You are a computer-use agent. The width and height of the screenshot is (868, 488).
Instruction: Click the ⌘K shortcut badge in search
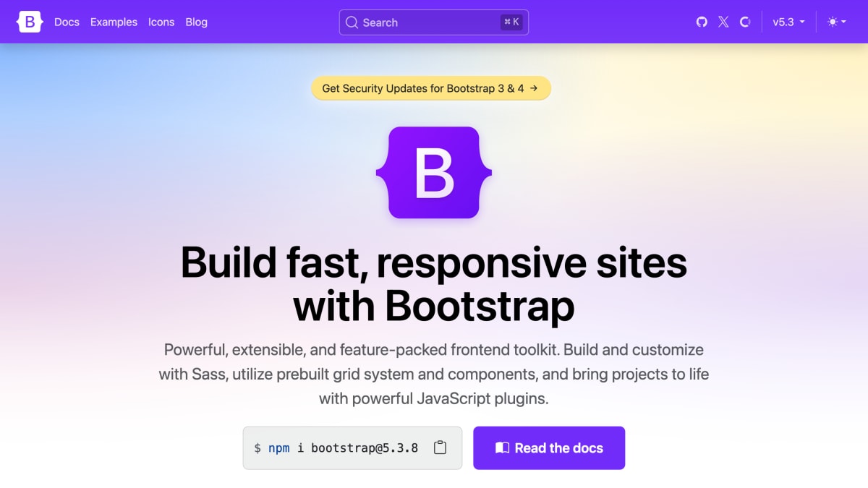[511, 22]
